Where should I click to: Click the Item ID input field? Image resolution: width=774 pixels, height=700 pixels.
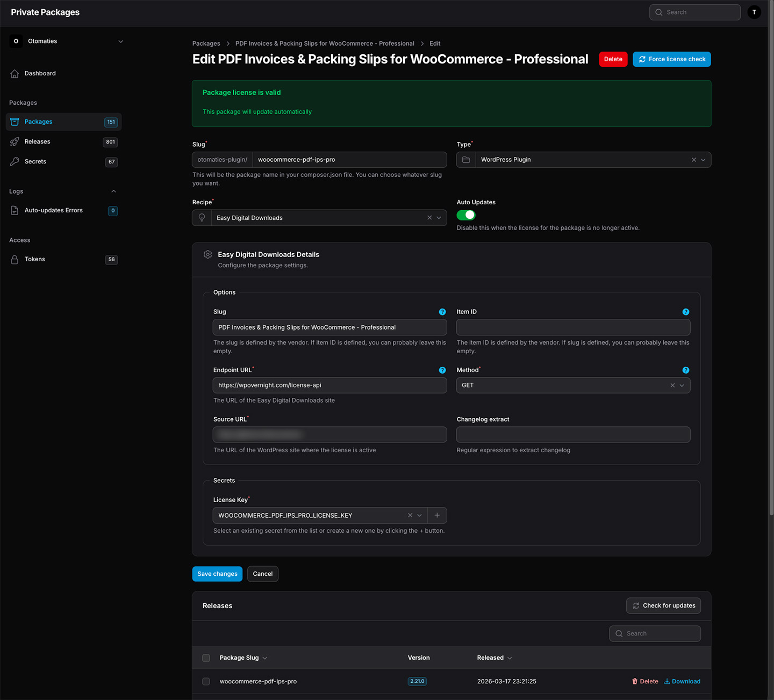(x=574, y=327)
